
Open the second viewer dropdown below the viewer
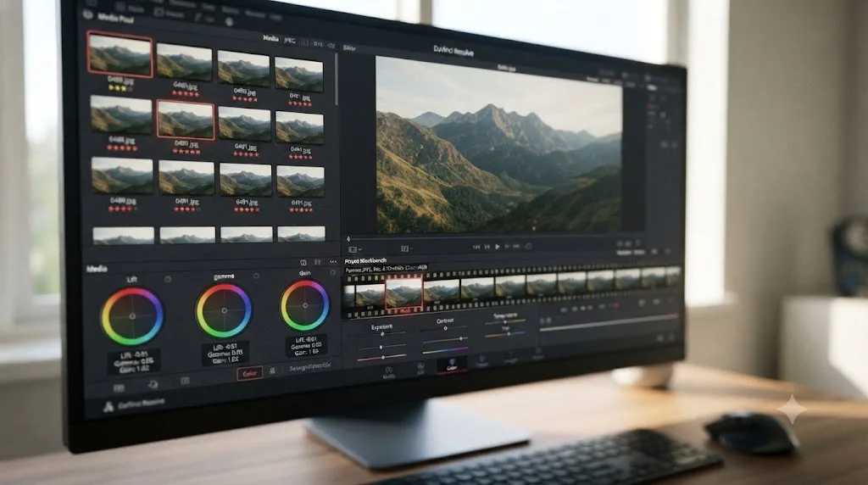pyautogui.click(x=406, y=249)
